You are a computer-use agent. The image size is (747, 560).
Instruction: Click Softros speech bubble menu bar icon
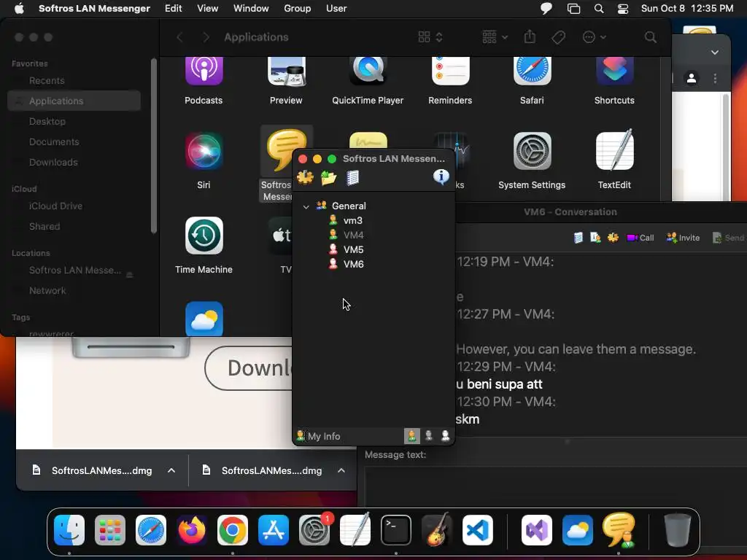546,8
